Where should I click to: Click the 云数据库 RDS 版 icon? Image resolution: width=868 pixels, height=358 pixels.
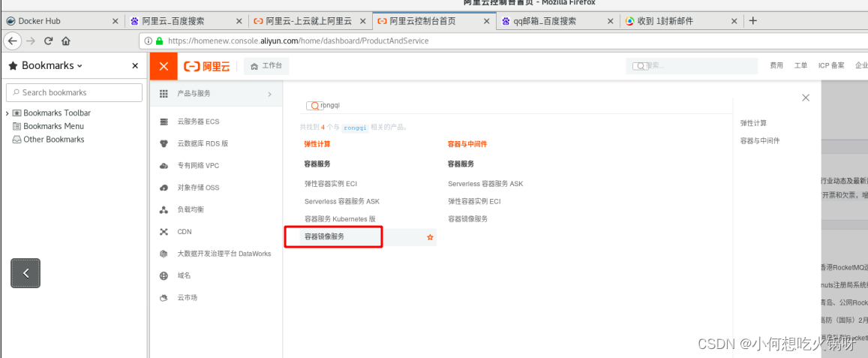point(164,143)
